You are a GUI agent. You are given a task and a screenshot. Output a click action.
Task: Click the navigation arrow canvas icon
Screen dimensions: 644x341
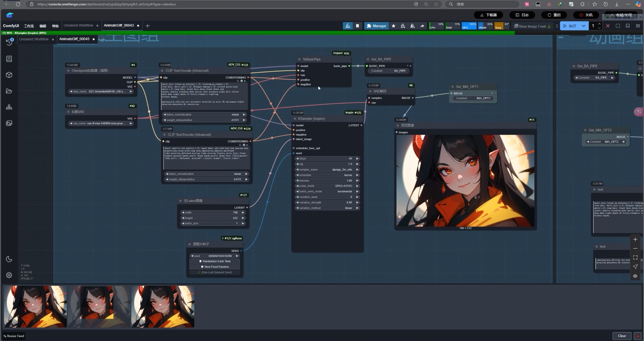click(x=635, y=267)
